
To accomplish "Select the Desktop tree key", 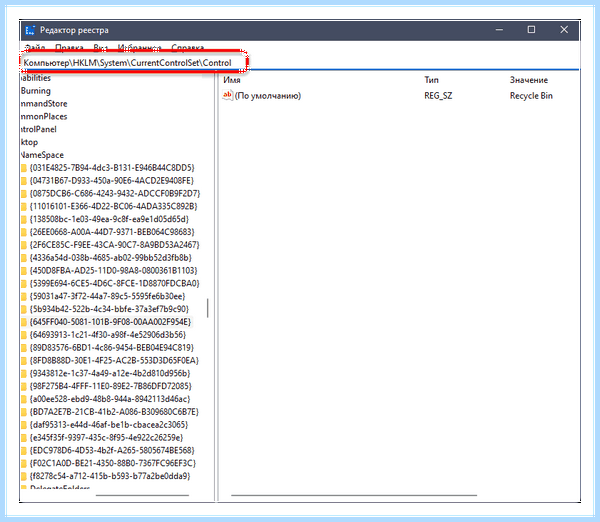I will tap(29, 142).
